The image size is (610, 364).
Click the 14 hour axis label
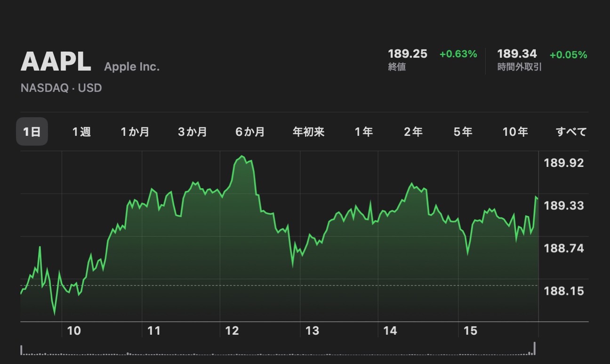pos(390,331)
